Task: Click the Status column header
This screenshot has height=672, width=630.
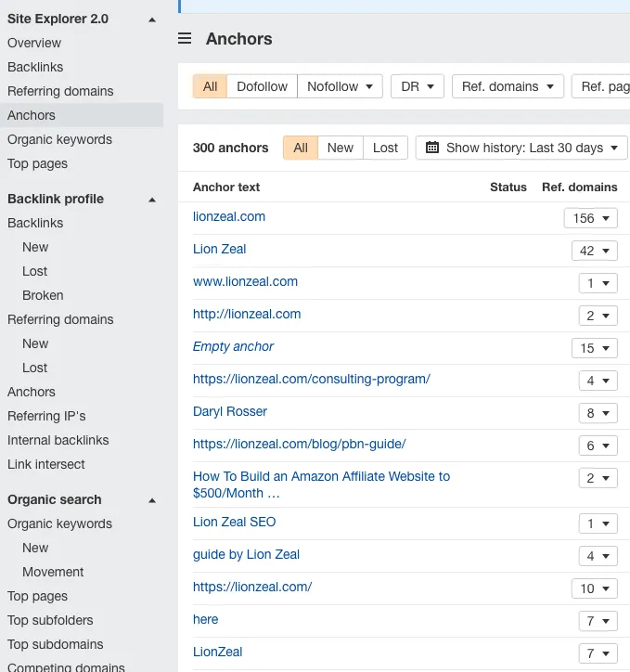Action: [x=508, y=187]
